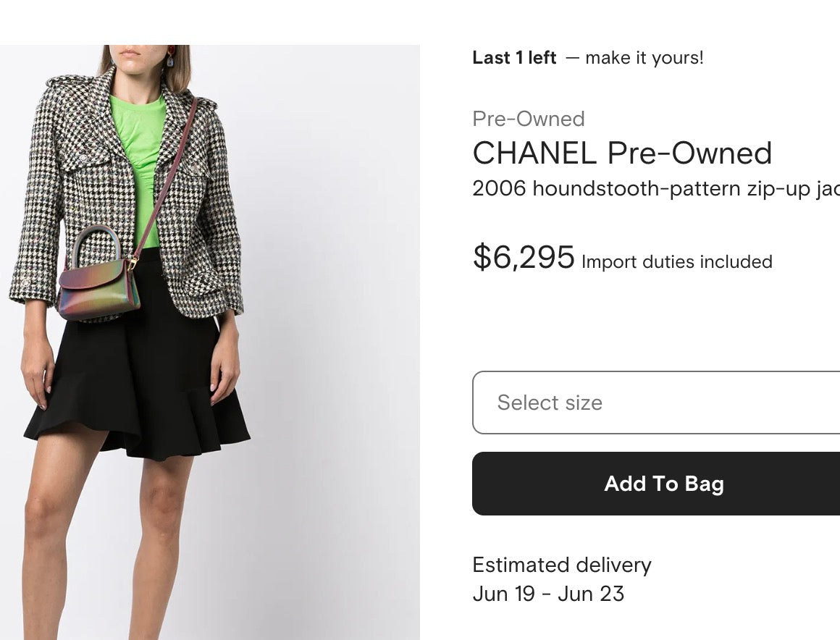Click the Pre-Owned label above the brand name
The width and height of the screenshot is (840, 640).
[528, 119]
